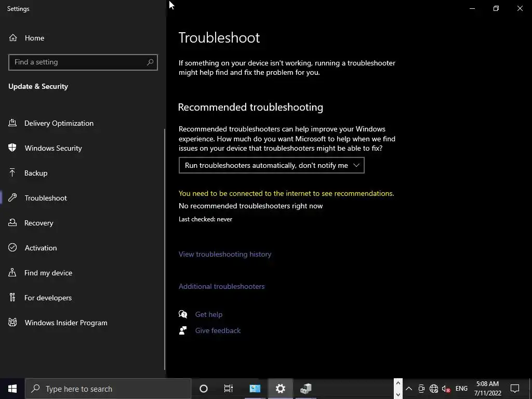Click the Windows Security shield icon
This screenshot has width=532, height=399.
pos(12,148)
